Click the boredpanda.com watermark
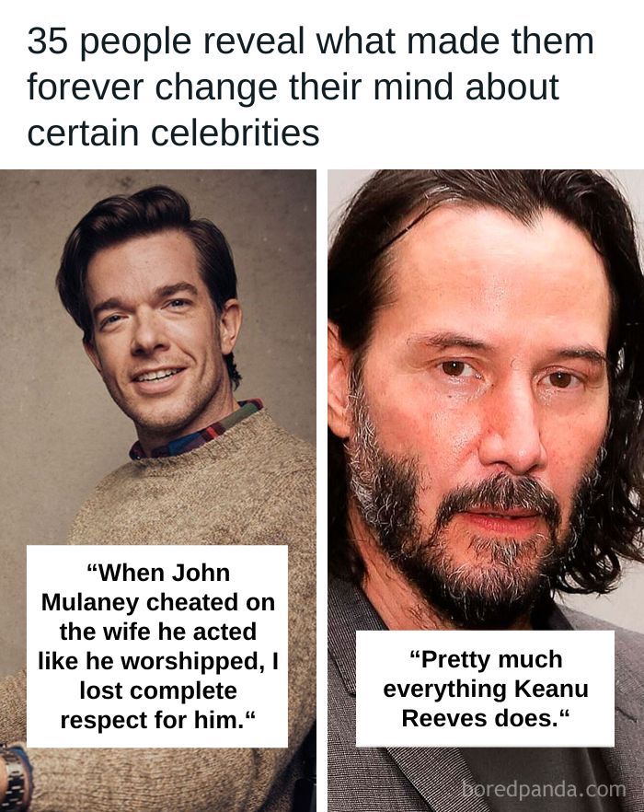This screenshot has width=644, height=812. 544,790
